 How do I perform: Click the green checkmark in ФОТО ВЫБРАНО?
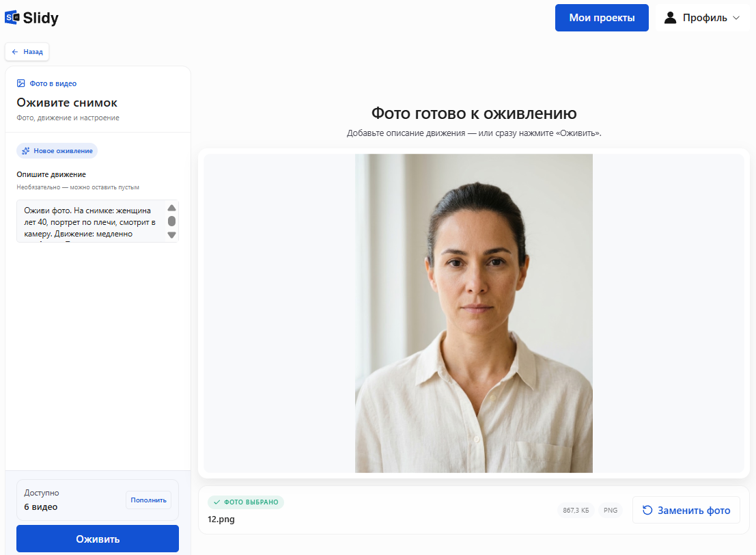[x=217, y=502]
